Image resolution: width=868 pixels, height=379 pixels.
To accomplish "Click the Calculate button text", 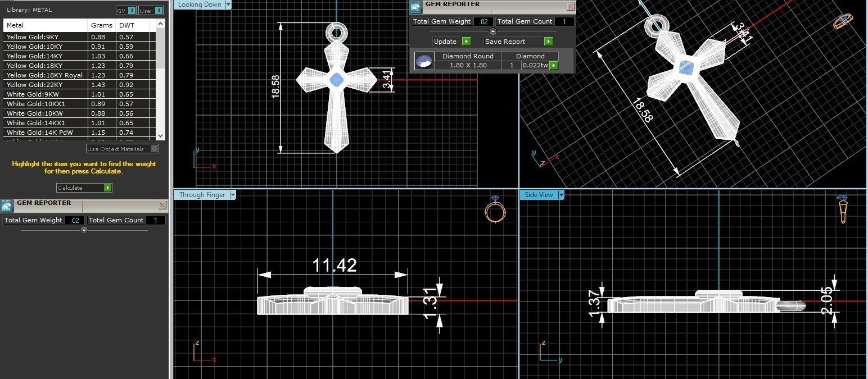I will pyautogui.click(x=70, y=188).
